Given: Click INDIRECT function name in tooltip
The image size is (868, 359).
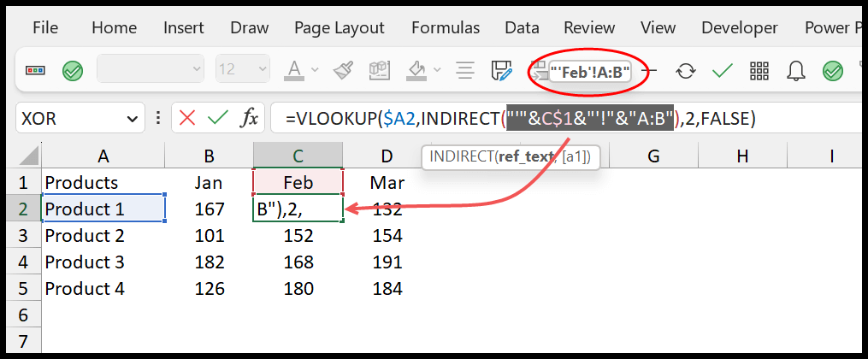Looking at the screenshot, I should click(462, 156).
